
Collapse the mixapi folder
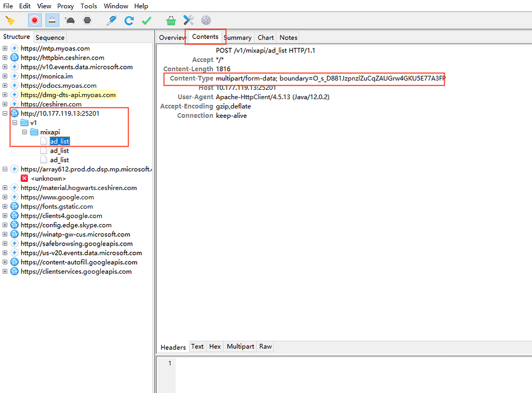(24, 132)
